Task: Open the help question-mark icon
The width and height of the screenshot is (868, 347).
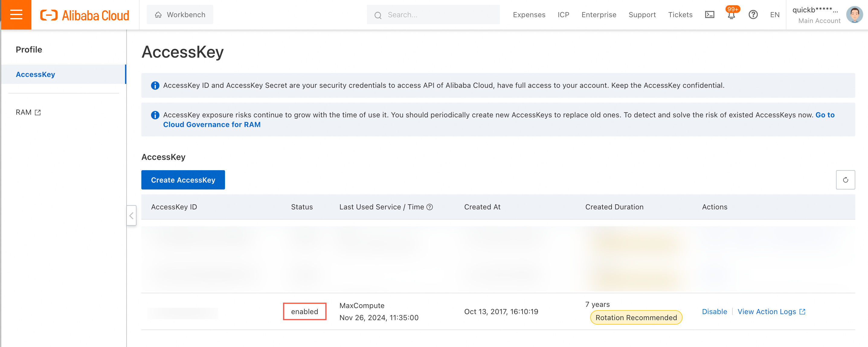Action: (753, 14)
